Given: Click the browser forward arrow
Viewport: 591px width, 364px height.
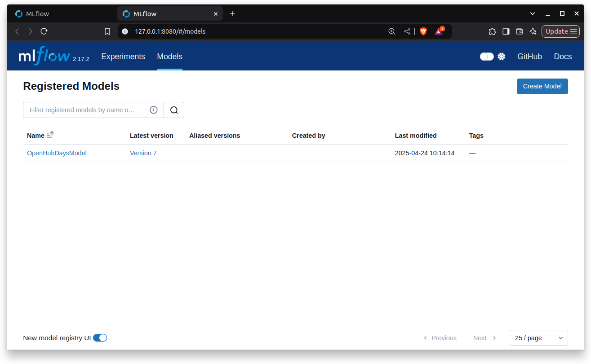Looking at the screenshot, I should click(x=31, y=31).
